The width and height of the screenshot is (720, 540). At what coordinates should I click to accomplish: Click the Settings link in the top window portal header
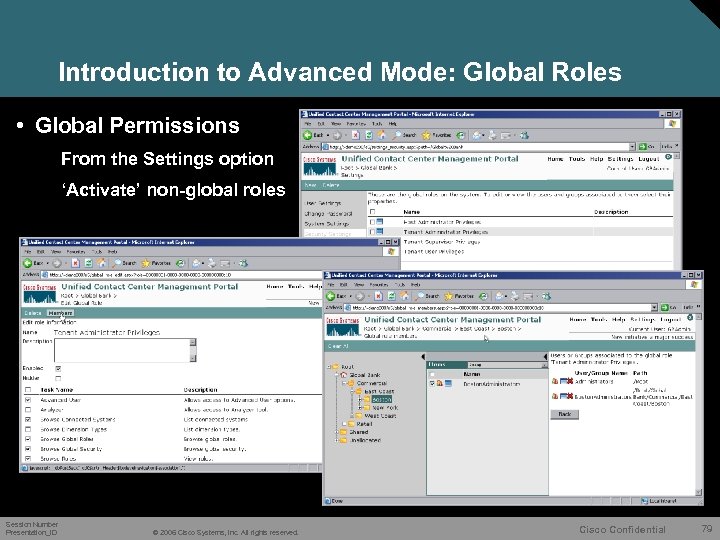pos(620,159)
